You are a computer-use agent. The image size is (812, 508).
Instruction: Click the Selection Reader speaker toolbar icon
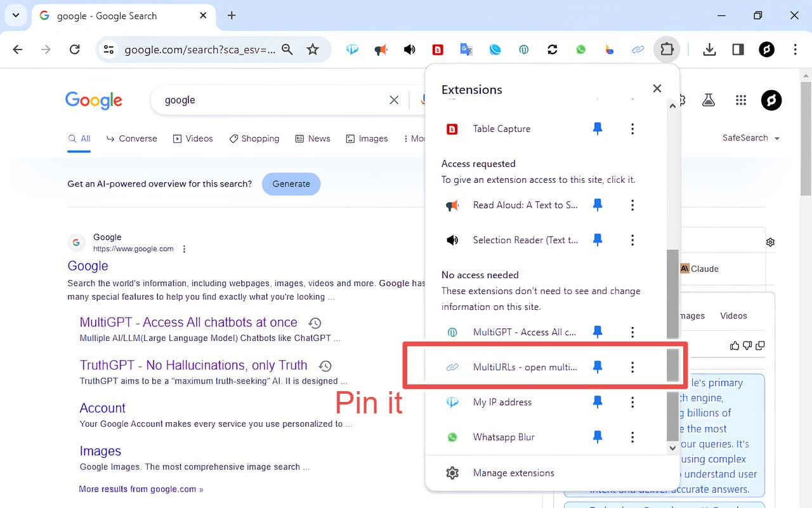click(409, 50)
